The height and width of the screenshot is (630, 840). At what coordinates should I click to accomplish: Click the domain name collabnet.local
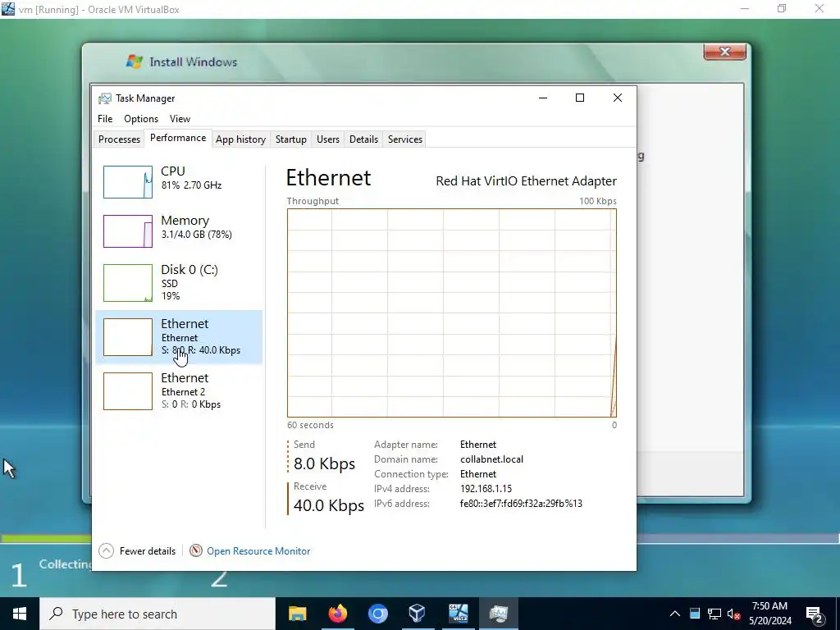[492, 459]
